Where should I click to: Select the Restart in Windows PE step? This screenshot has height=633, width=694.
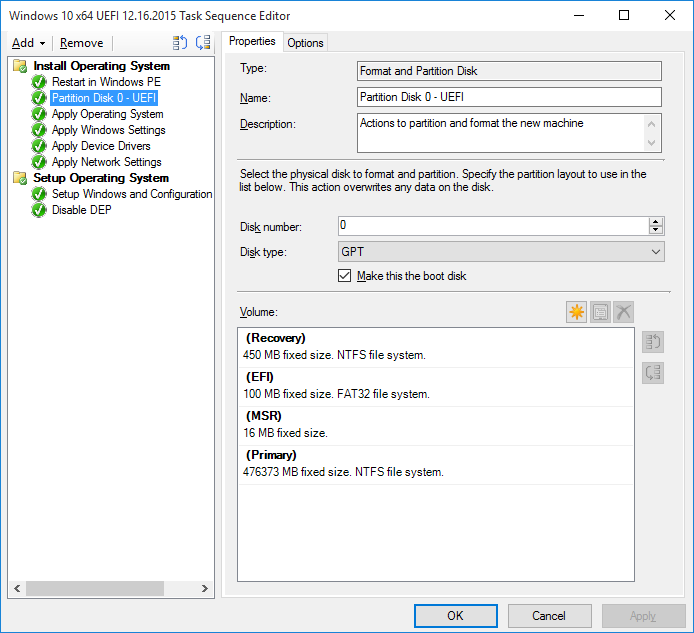(106, 82)
